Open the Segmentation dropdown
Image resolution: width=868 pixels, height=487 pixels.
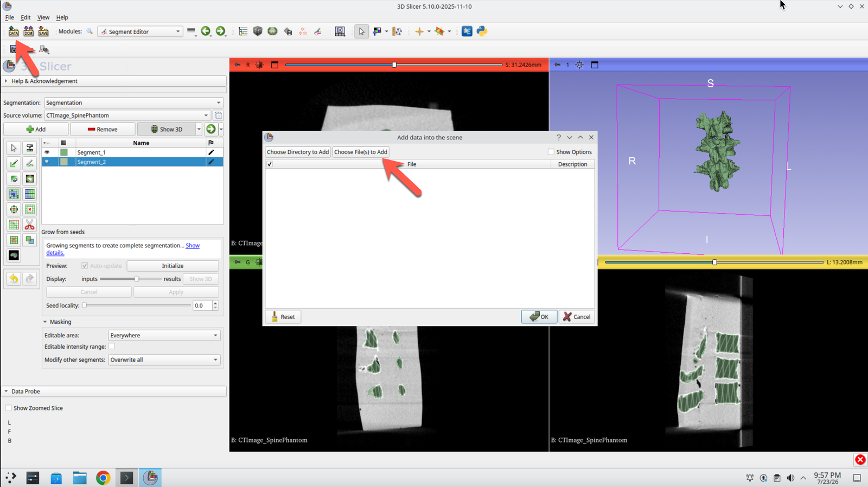pyautogui.click(x=133, y=102)
